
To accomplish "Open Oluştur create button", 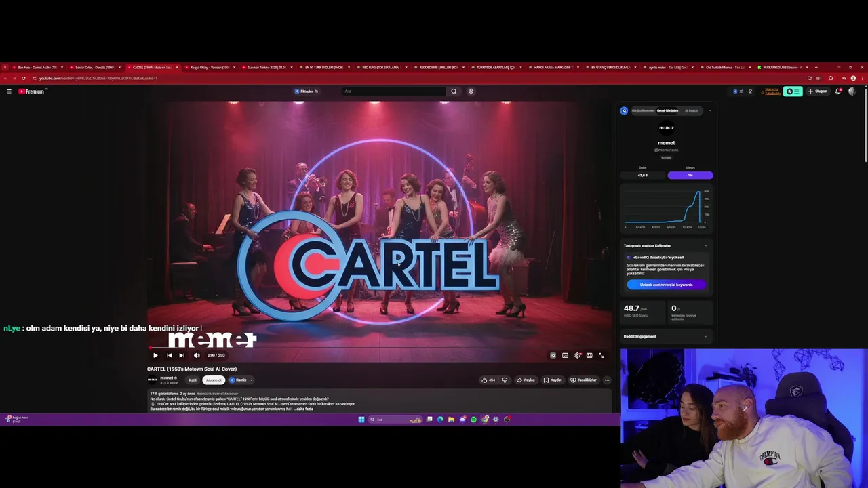I will 817,91.
